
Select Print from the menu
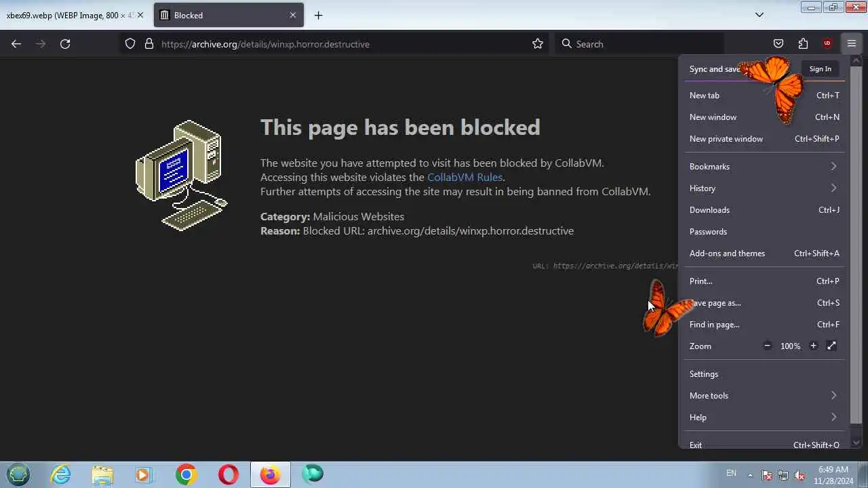764,281
